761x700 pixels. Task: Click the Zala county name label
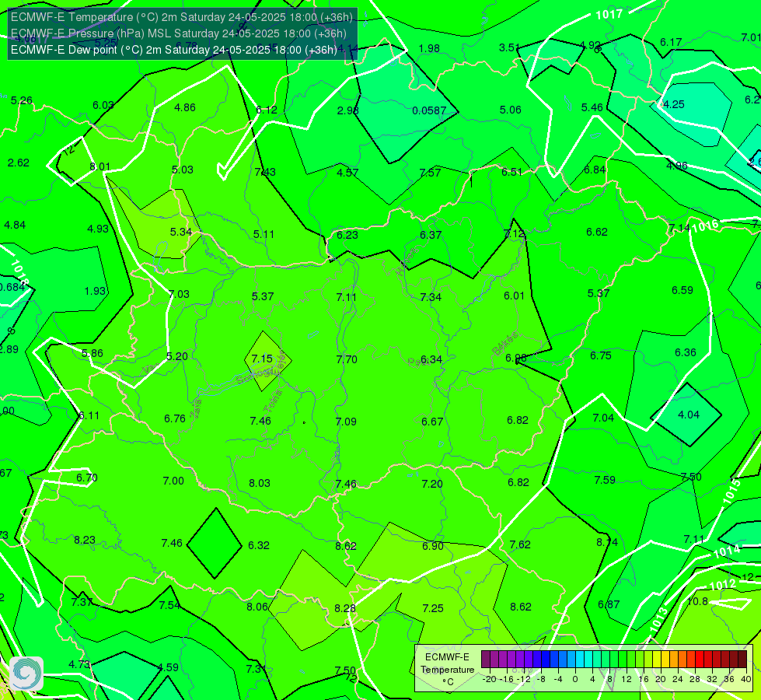tap(196, 409)
